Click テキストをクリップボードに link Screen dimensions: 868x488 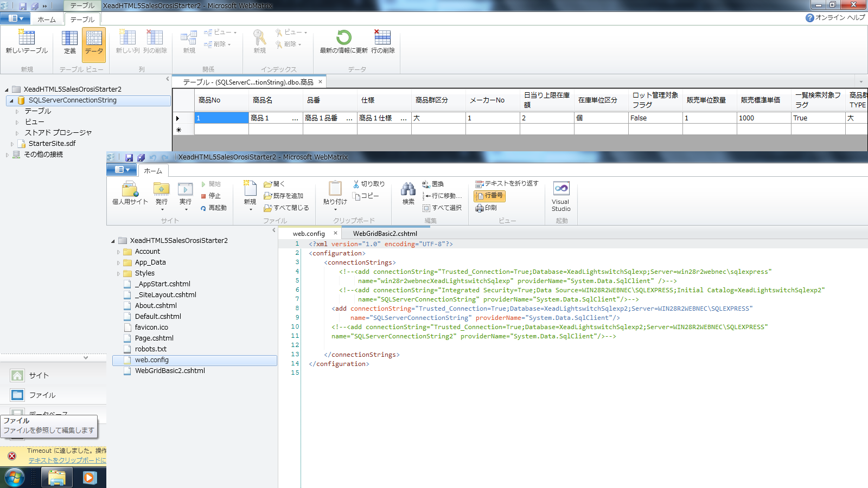(67, 460)
